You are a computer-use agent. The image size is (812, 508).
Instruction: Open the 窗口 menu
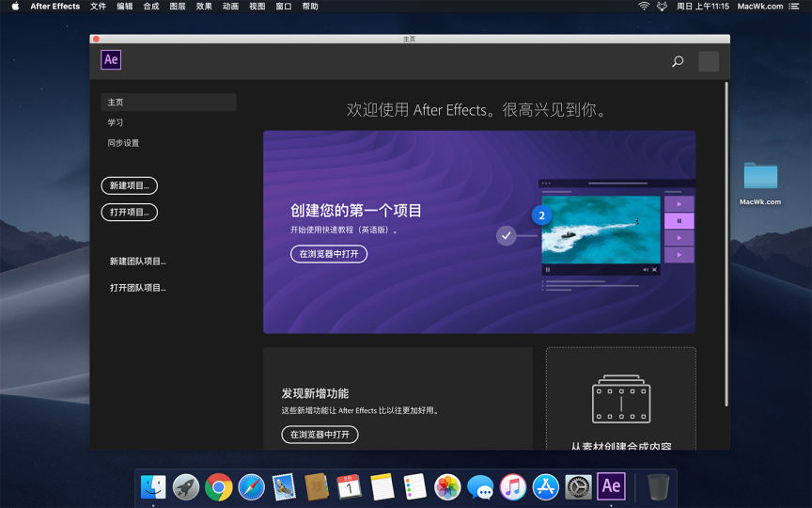coord(283,7)
